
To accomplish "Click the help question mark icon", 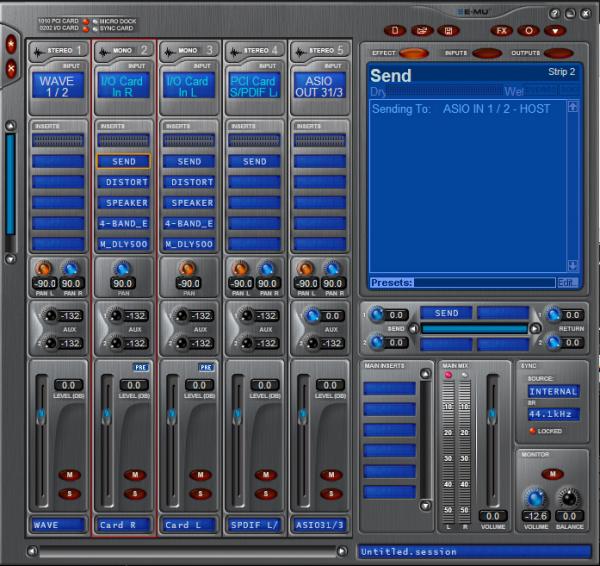I will 555,14.
